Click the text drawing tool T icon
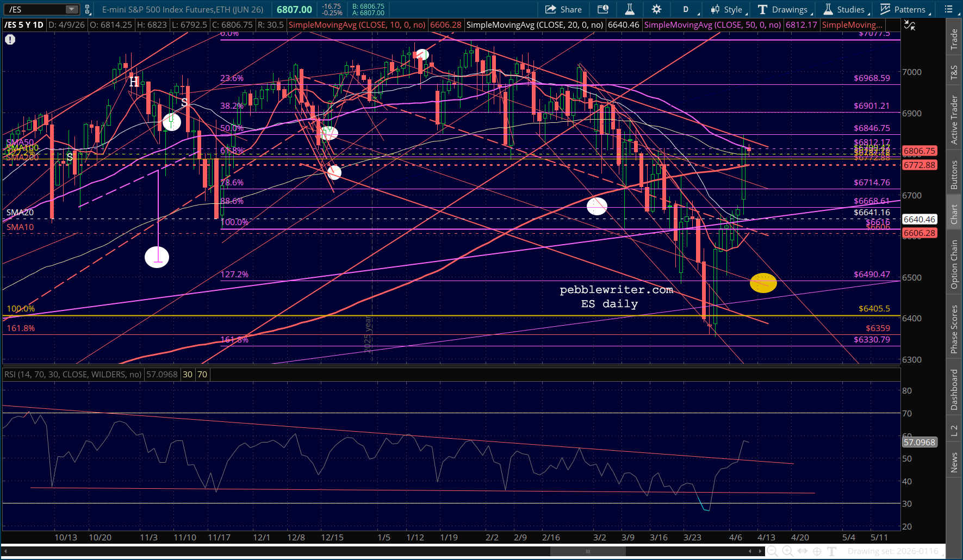 coord(831,551)
